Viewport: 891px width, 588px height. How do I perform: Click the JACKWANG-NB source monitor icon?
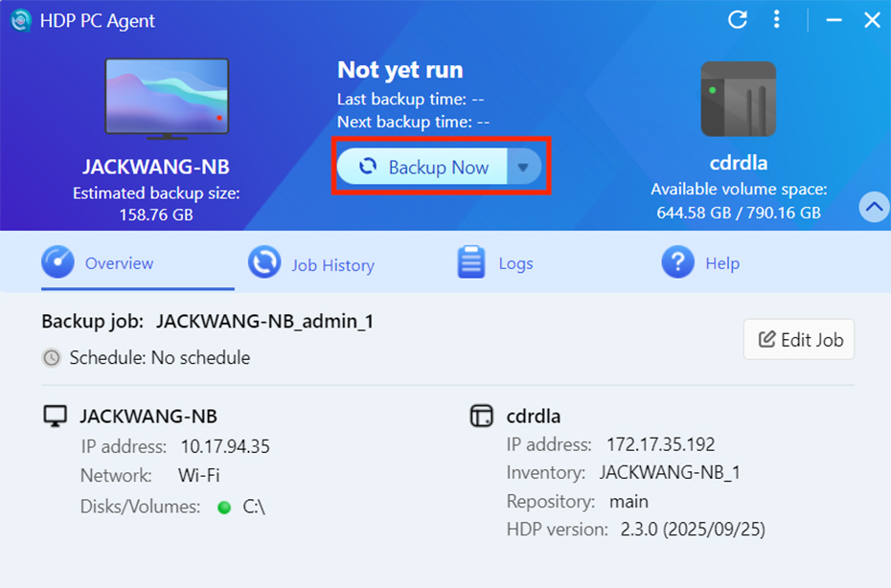click(57, 417)
